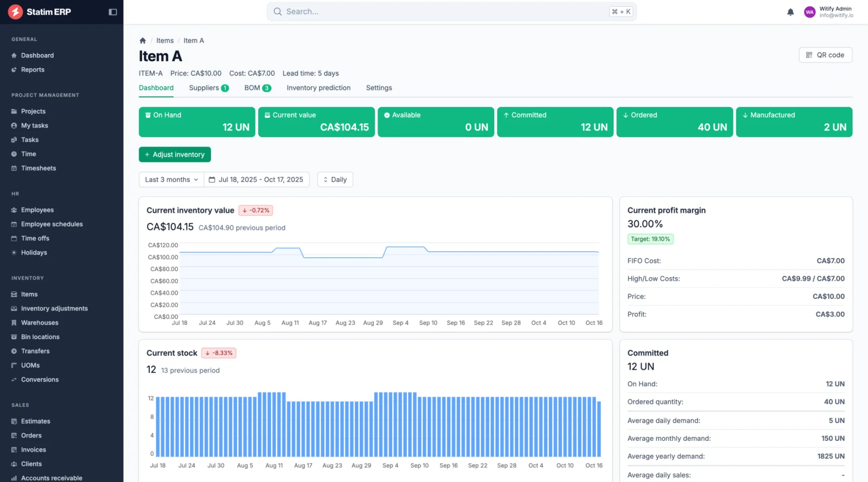
Task: Click the Lead time: 5 days text
Action: point(311,73)
